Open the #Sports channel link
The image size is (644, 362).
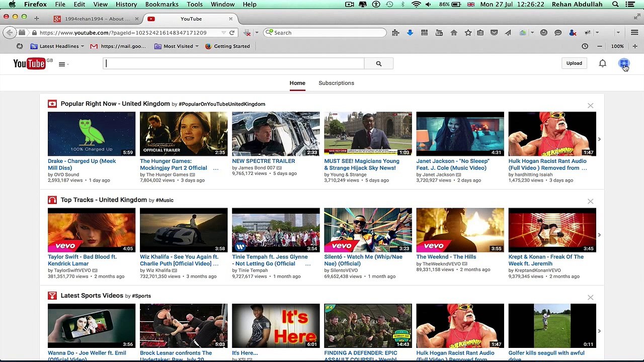tap(141, 296)
